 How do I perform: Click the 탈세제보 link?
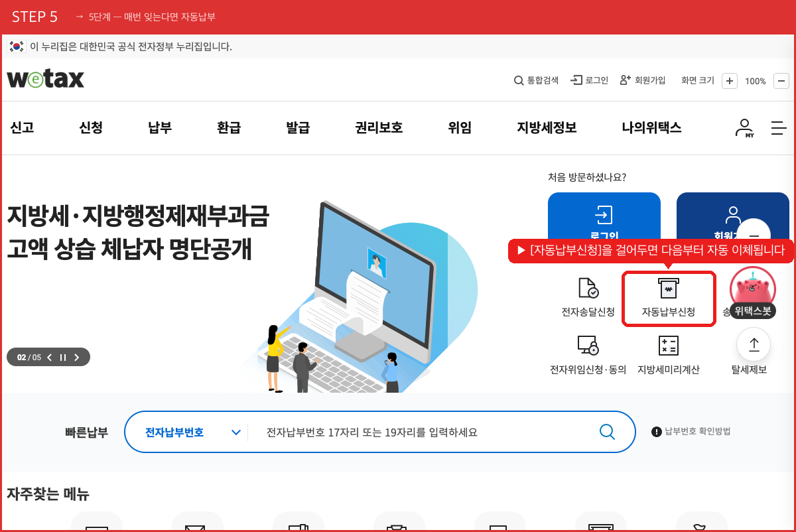(749, 370)
